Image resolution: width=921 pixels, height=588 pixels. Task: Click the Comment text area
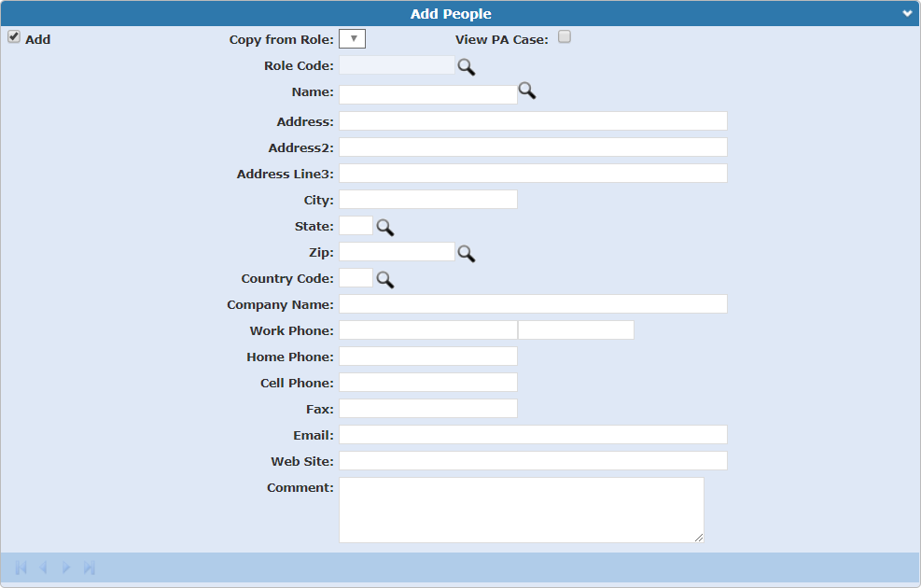click(x=523, y=509)
